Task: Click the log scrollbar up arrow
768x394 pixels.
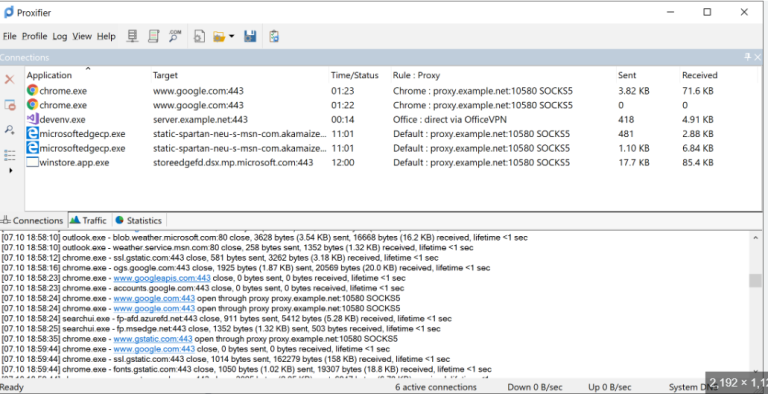Action: [x=755, y=238]
